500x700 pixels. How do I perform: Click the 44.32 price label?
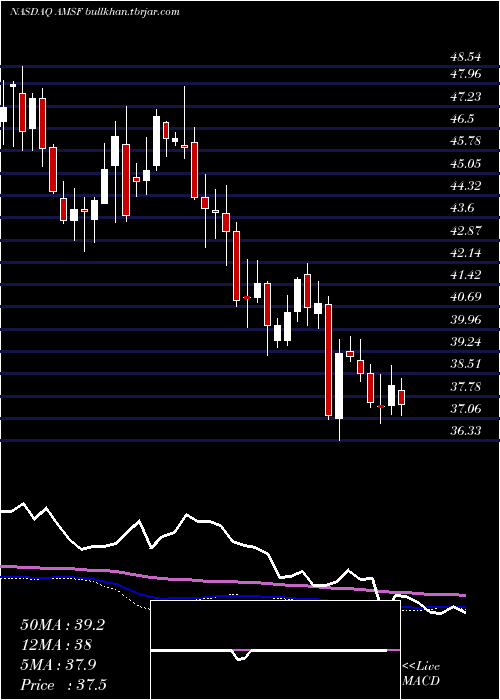point(466,185)
